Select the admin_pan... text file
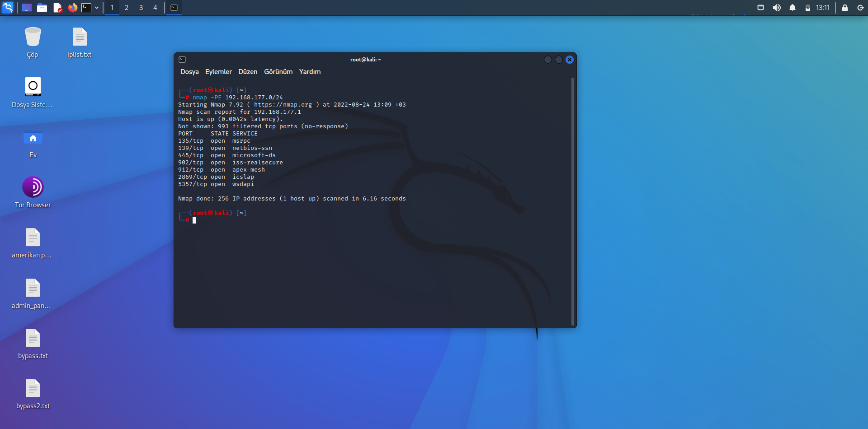The width and height of the screenshot is (868, 429). click(33, 294)
